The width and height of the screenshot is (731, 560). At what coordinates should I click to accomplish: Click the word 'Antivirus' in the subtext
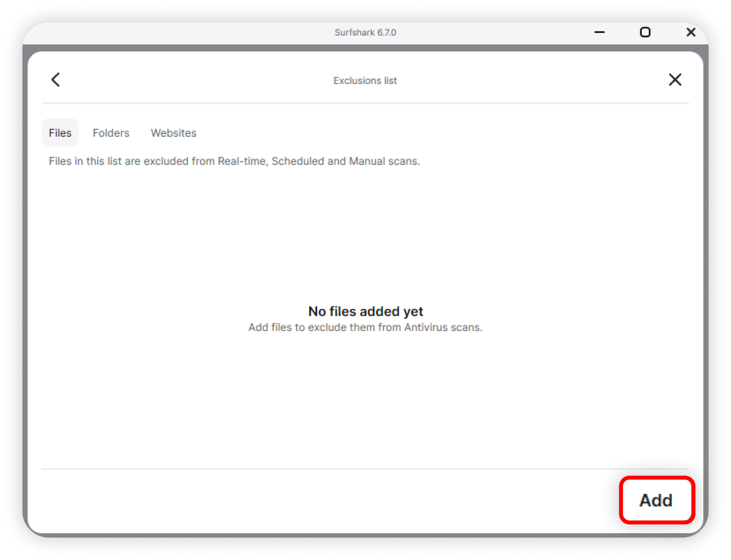(426, 327)
